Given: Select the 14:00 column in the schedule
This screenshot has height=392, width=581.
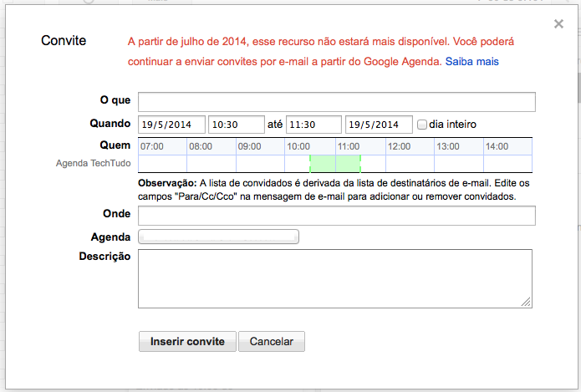Looking at the screenshot, I should click(x=507, y=146).
